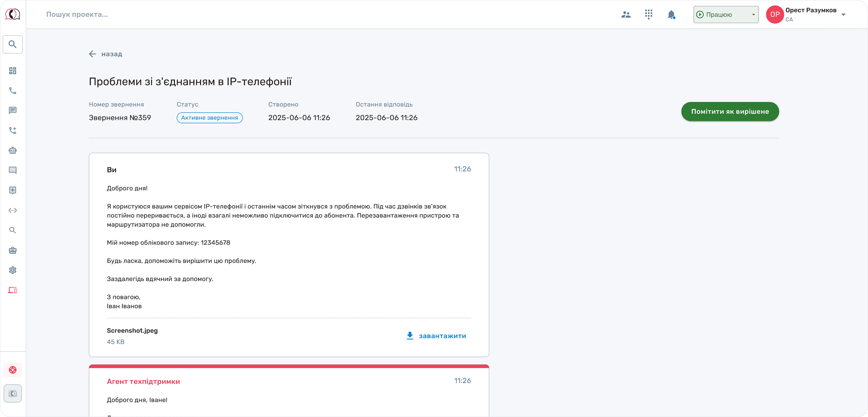Open the phone calls section icon

pyautogui.click(x=12, y=91)
